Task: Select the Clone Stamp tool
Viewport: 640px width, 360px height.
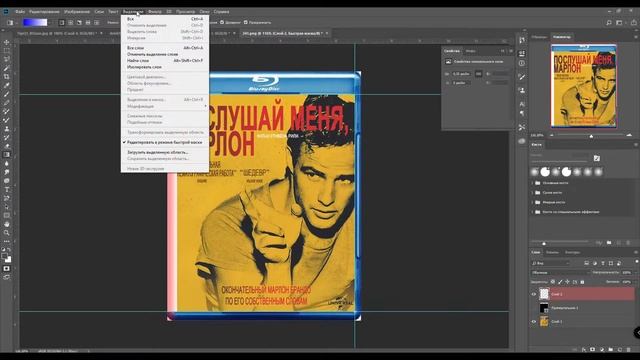Action: pos(7,129)
